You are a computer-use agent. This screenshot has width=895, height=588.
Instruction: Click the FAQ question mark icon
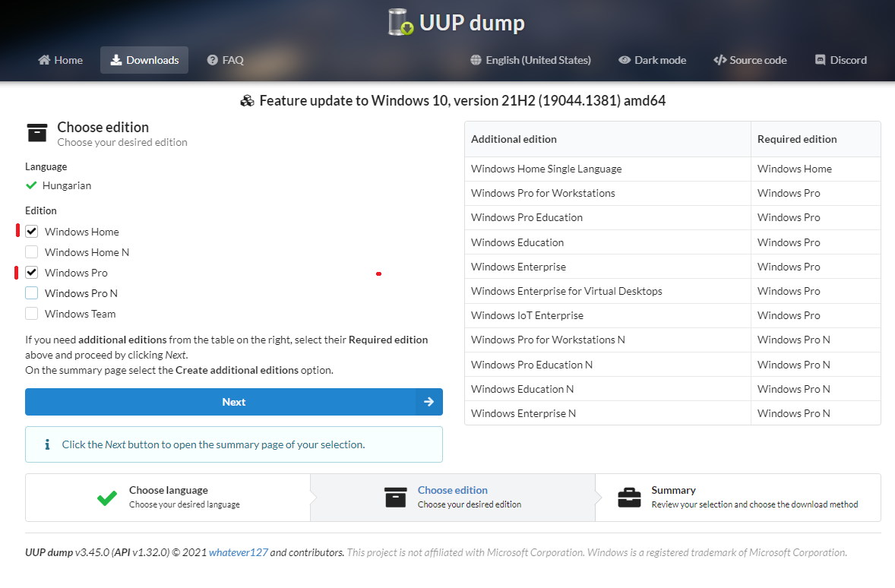(x=212, y=60)
